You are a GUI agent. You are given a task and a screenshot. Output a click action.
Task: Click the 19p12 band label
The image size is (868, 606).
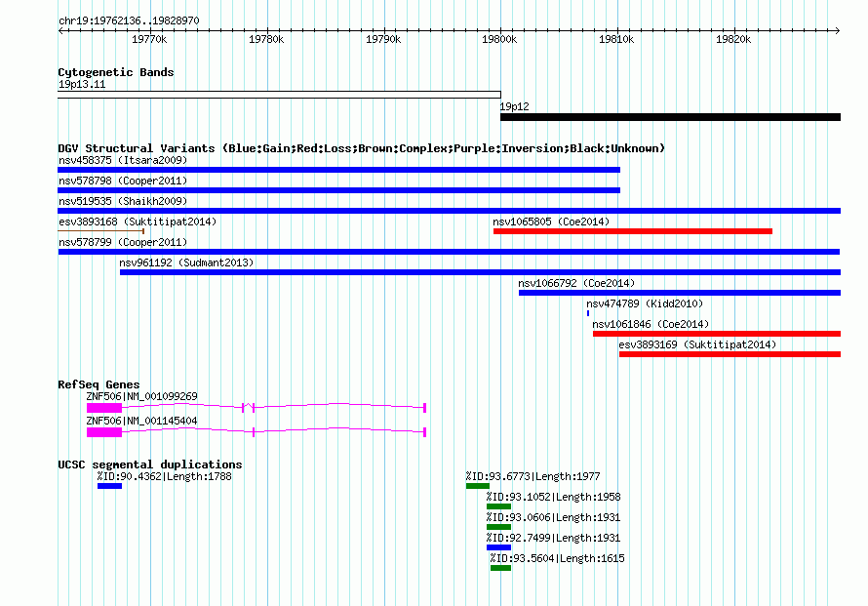(x=514, y=106)
